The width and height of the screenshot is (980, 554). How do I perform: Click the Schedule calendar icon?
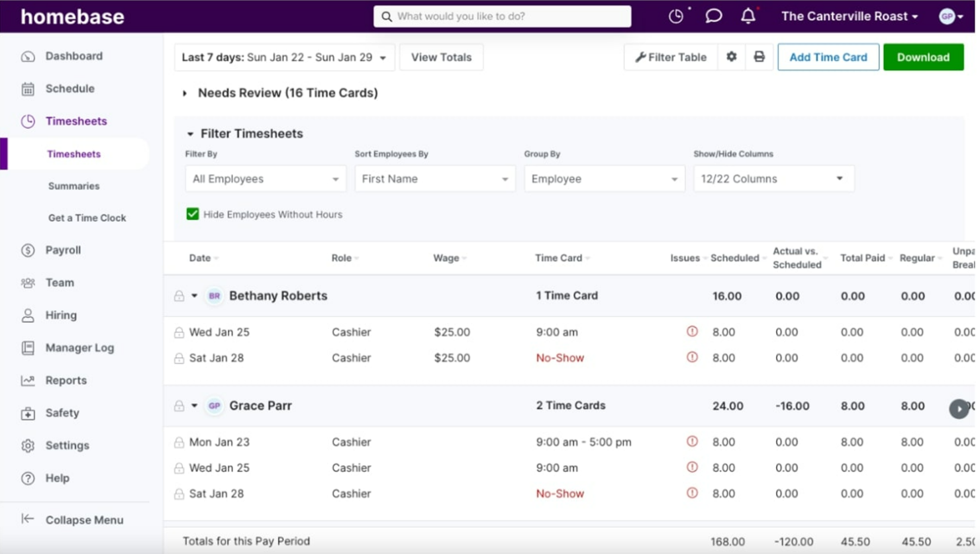pyautogui.click(x=28, y=89)
